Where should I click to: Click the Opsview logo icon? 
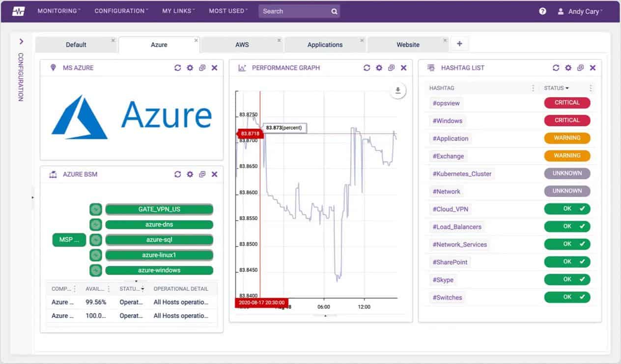point(18,11)
